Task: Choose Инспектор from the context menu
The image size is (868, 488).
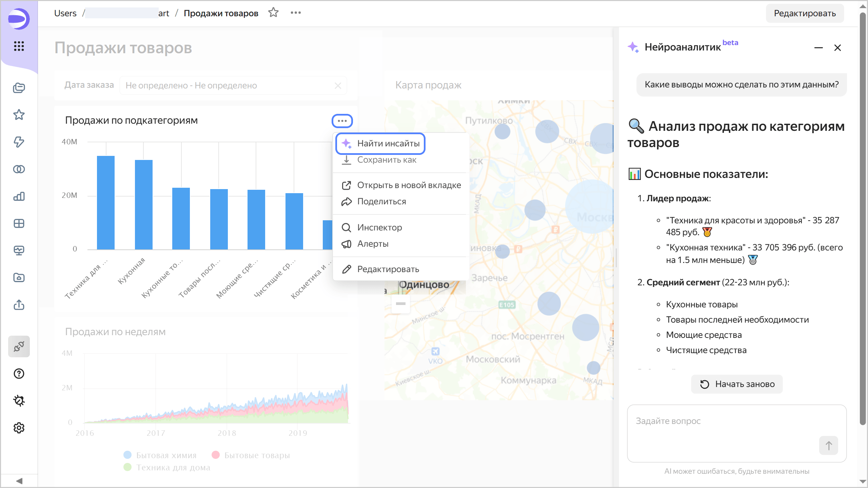Action: pos(379,227)
